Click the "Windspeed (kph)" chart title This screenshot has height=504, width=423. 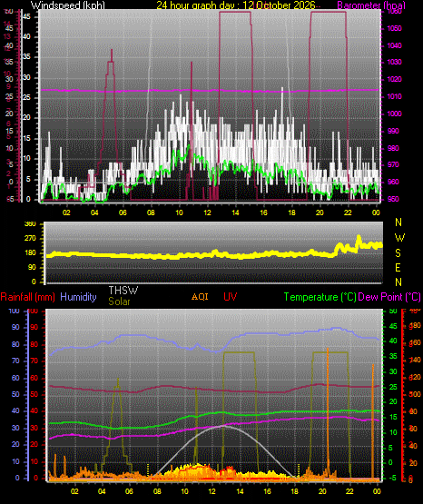68,5
